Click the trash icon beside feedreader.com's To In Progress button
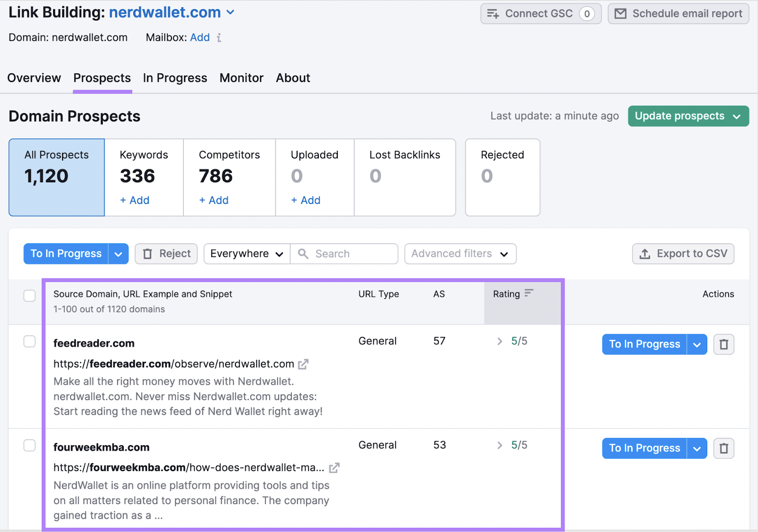The height and width of the screenshot is (532, 758). (x=724, y=344)
